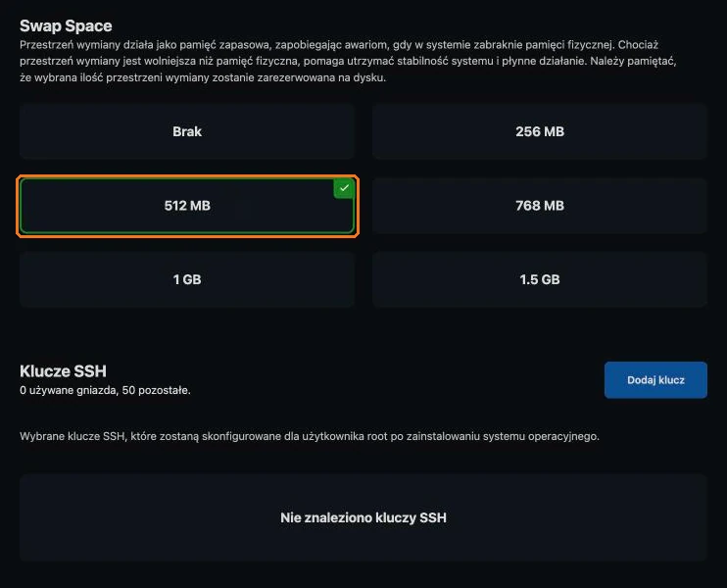The image size is (727, 588).
Task: Click the Swap Space heading
Action: click(66, 25)
